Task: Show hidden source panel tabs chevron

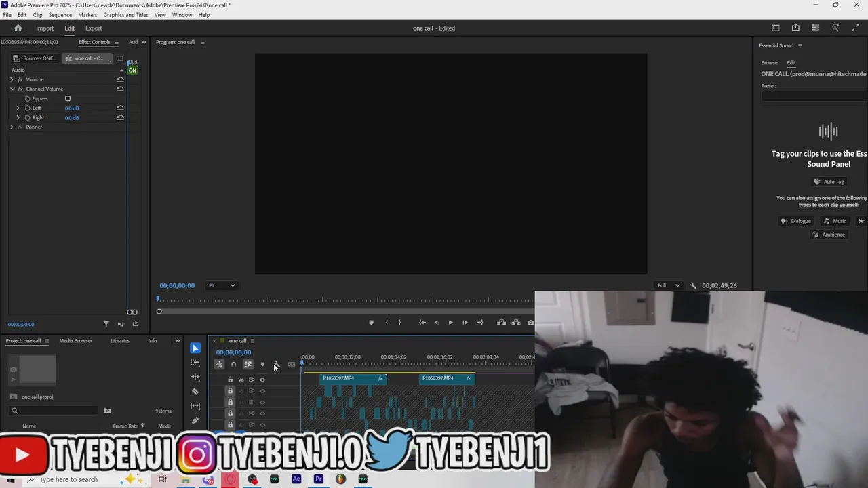Action: pos(143,42)
